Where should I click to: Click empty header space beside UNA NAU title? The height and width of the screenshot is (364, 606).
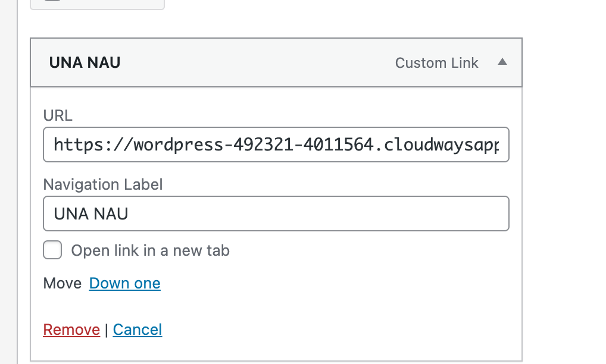pos(256,63)
